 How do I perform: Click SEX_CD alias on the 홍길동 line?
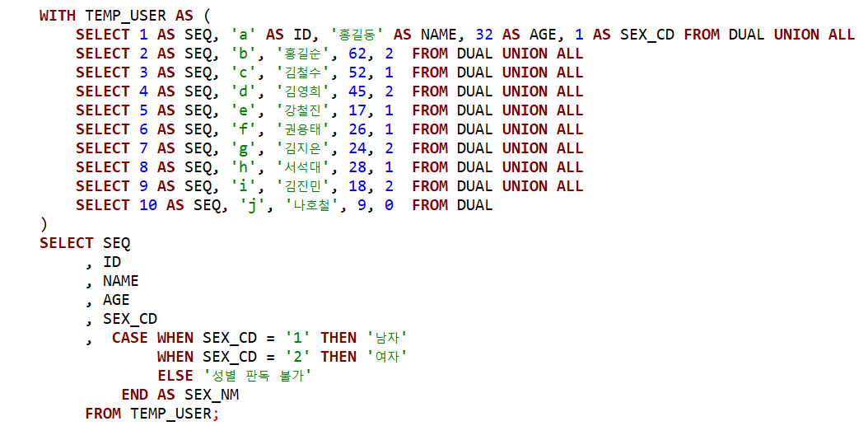tap(647, 35)
